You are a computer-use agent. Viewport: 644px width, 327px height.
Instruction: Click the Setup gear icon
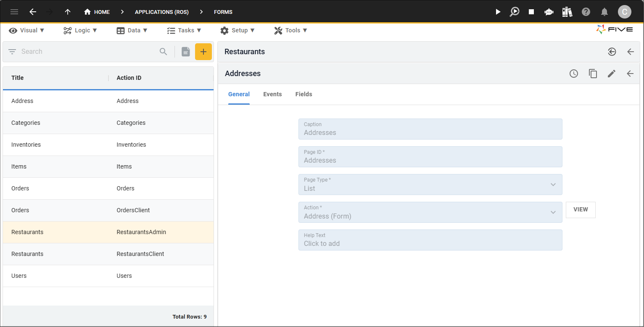(x=224, y=30)
